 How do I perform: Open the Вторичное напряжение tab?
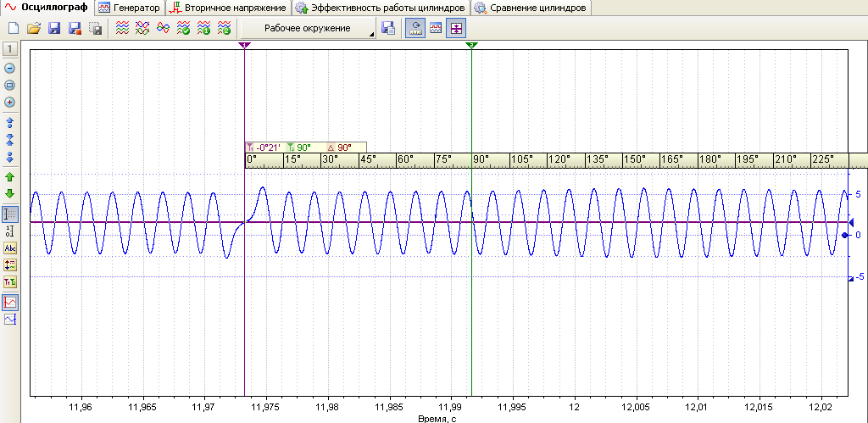pyautogui.click(x=229, y=8)
